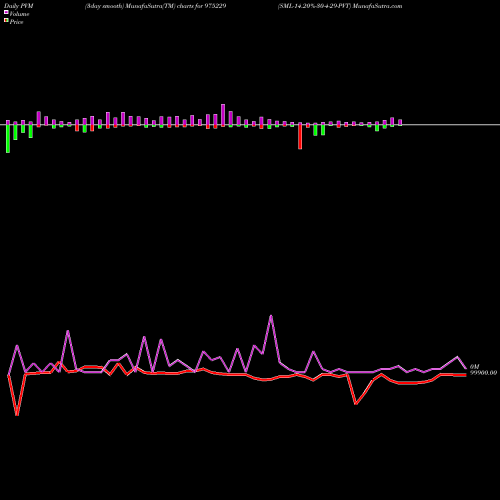Click the Daily PVM title text
Screen dimensions: 500x500
19,6
